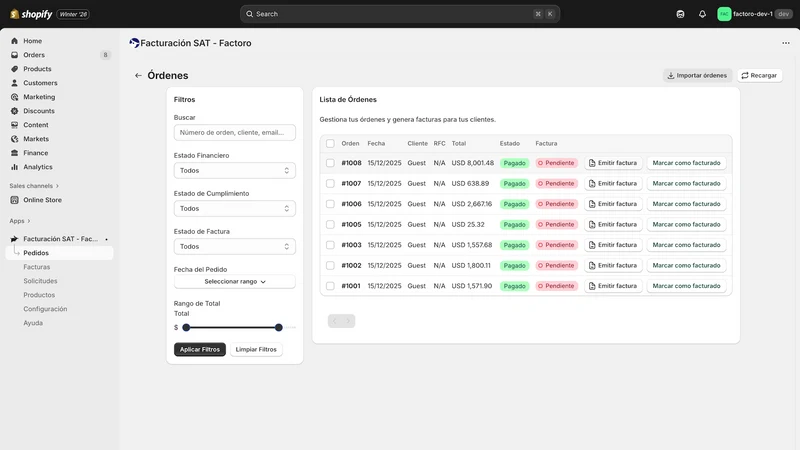Click the Pagado badge of order #1006
Screen dimensions: 800x450
coord(514,204)
